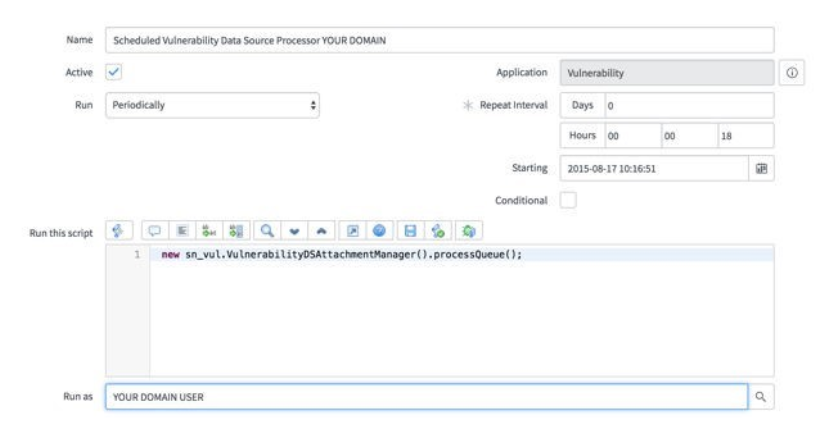Viewport: 821px width, 443px height.
Task: Click the Repeat Interval label
Action: 513,105
